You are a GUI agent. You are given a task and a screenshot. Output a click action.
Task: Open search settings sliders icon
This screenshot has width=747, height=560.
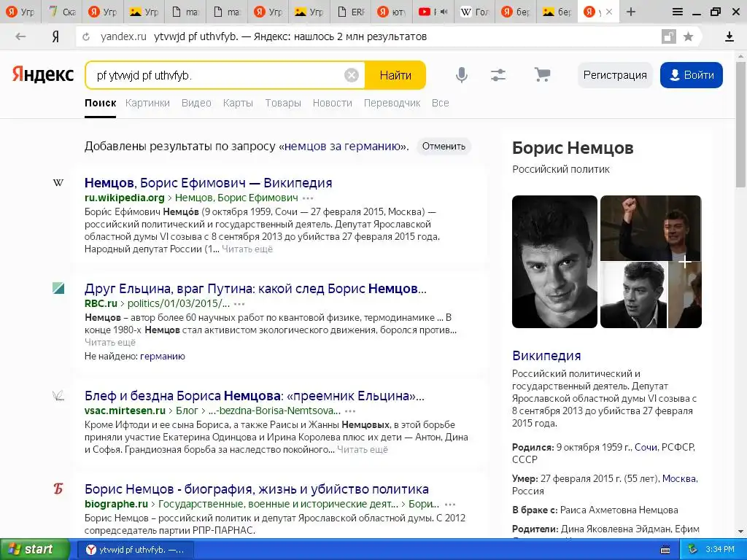[498, 75]
